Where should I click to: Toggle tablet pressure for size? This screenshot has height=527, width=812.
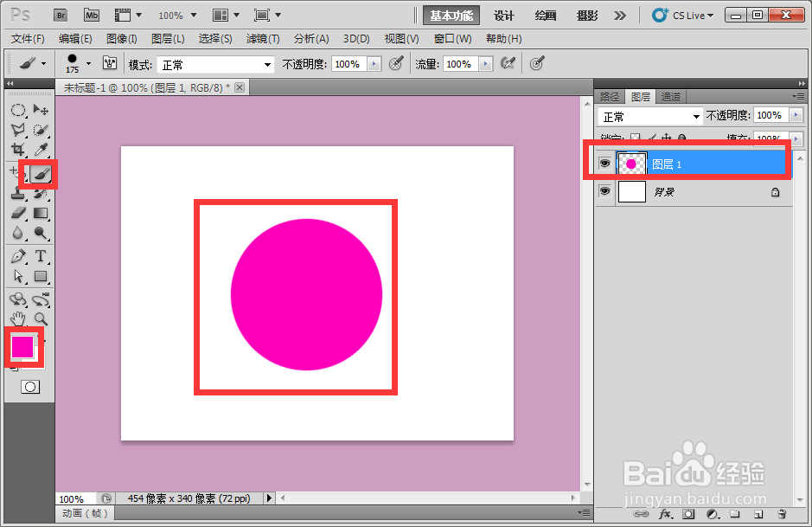pyautogui.click(x=537, y=64)
